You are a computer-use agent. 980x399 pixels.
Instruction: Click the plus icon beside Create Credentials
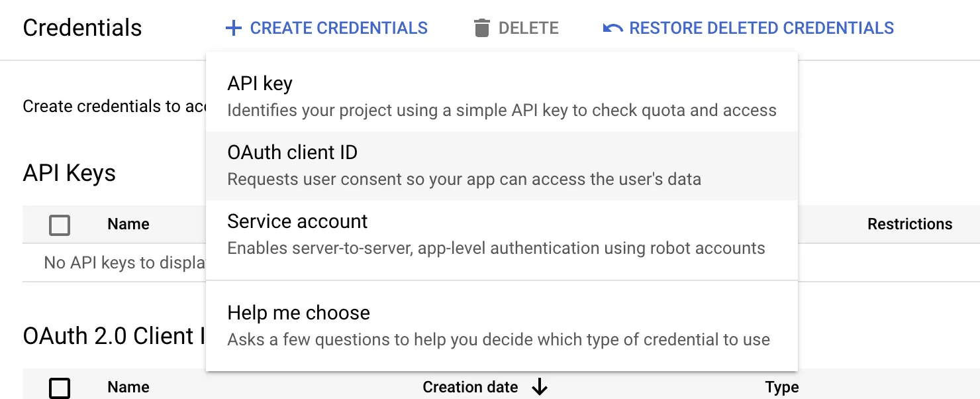(x=233, y=28)
